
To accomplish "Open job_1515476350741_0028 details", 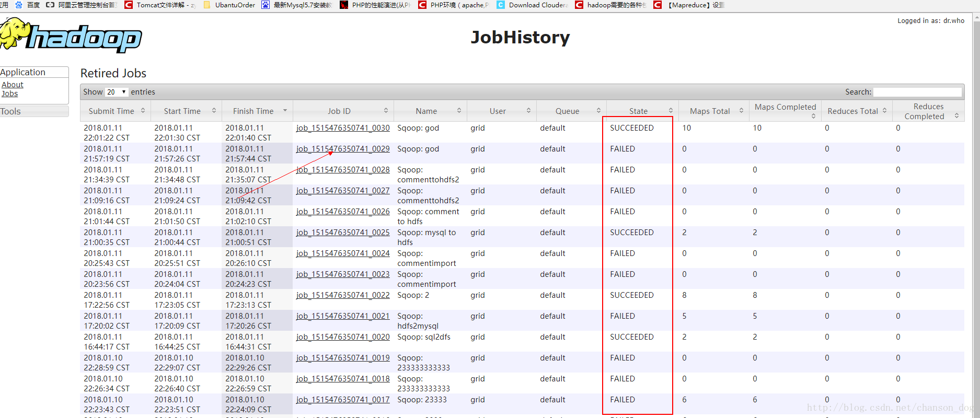I will [343, 170].
